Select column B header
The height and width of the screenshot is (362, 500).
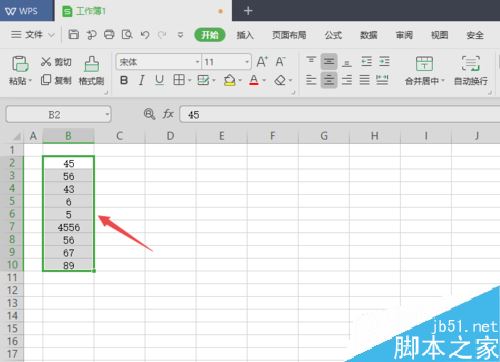click(x=68, y=136)
